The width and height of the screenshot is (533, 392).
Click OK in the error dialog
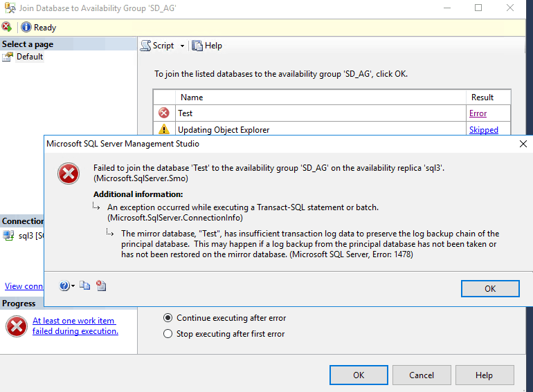(490, 288)
